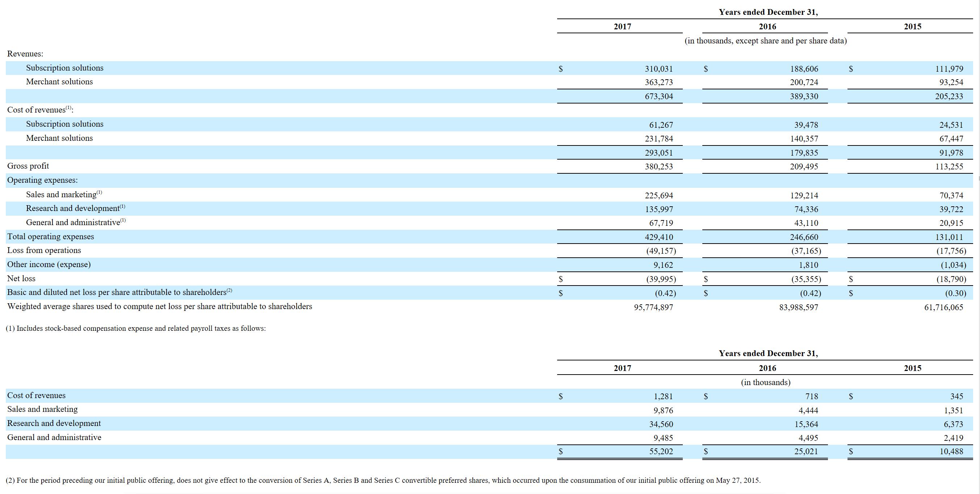Viewport: 980px width, 494px height.
Task: Click weighted average shares 61,716,065
Action: (x=944, y=307)
